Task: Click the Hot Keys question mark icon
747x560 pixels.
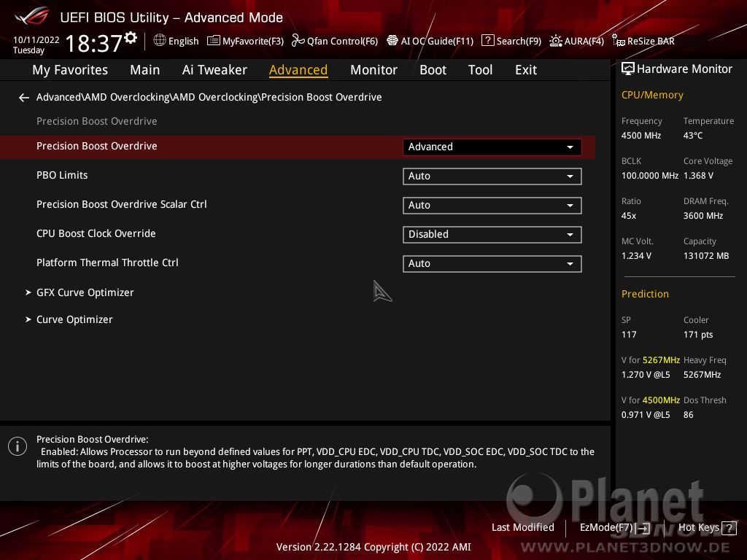Action: coord(729,528)
